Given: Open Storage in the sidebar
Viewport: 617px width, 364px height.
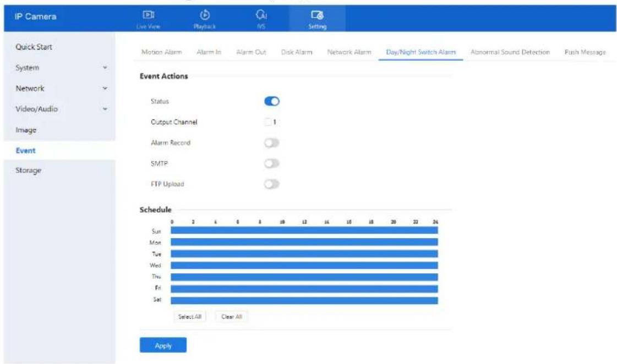Looking at the screenshot, I should click(x=28, y=170).
